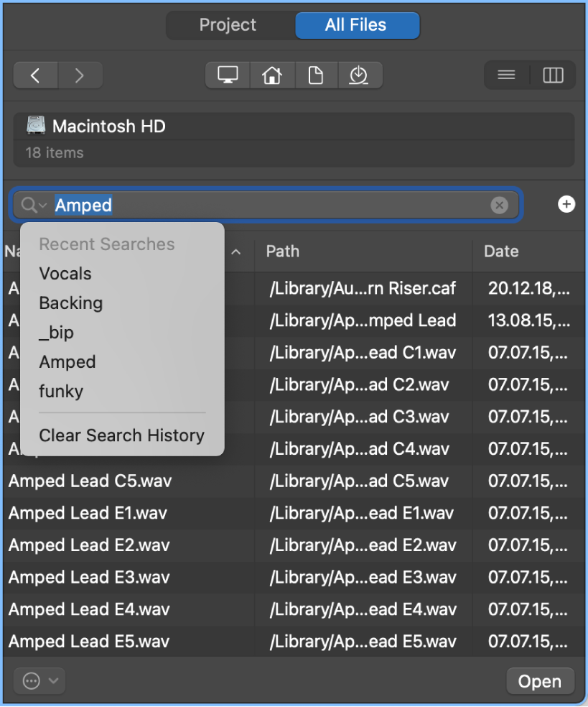Open the magnifying glass search options
588x707 pixels.
pyautogui.click(x=32, y=205)
